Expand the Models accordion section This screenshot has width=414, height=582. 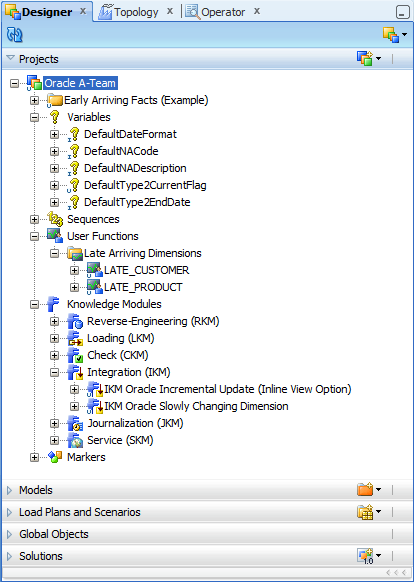(x=10, y=490)
